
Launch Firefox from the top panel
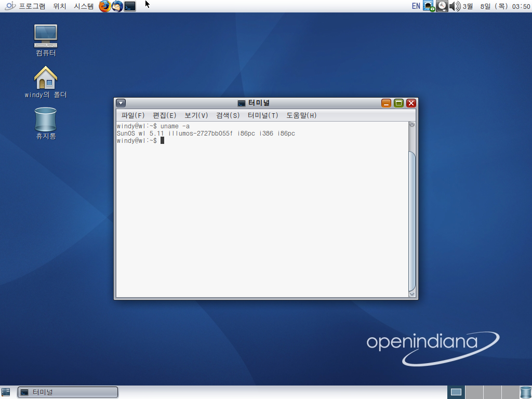104,6
